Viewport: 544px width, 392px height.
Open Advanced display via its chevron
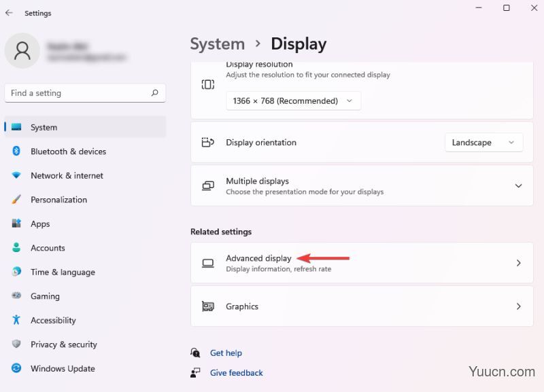(x=518, y=263)
